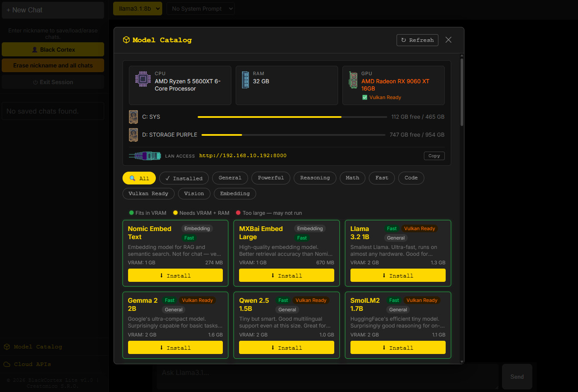Install the Llama 3.2 1B model

tap(398, 275)
